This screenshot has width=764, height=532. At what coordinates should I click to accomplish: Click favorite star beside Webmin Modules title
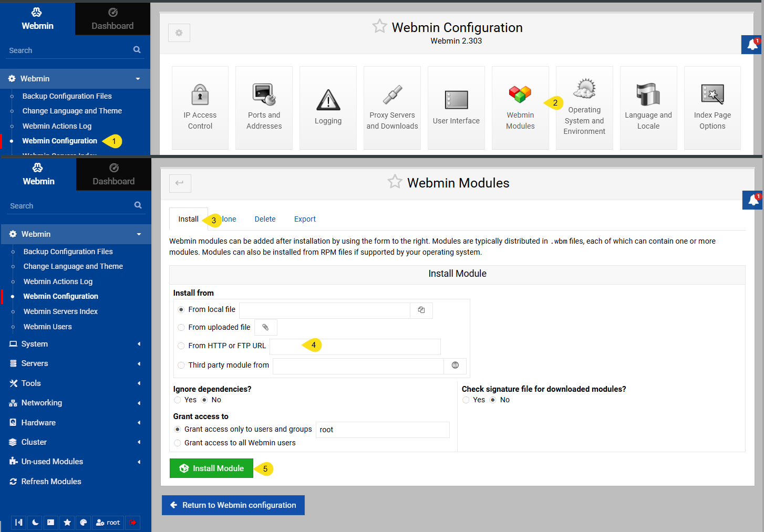[395, 182]
